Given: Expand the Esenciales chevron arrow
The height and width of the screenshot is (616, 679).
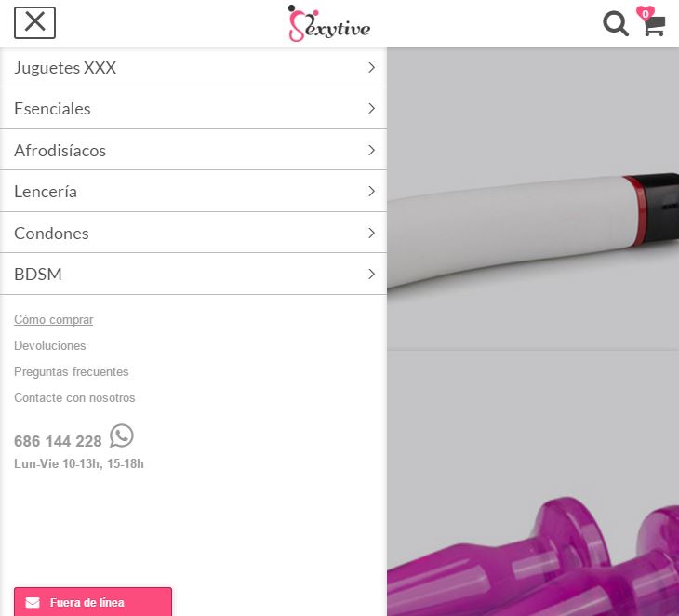Looking at the screenshot, I should pyautogui.click(x=371, y=108).
